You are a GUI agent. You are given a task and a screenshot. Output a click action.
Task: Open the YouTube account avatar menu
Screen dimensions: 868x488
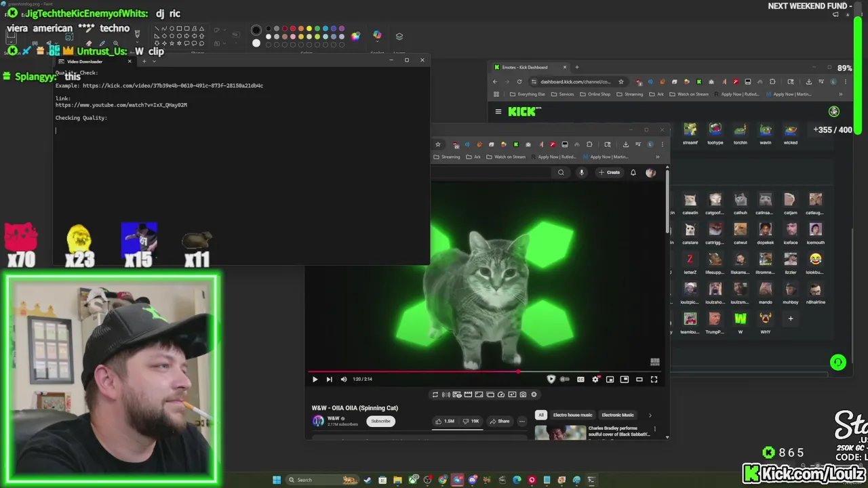point(651,172)
